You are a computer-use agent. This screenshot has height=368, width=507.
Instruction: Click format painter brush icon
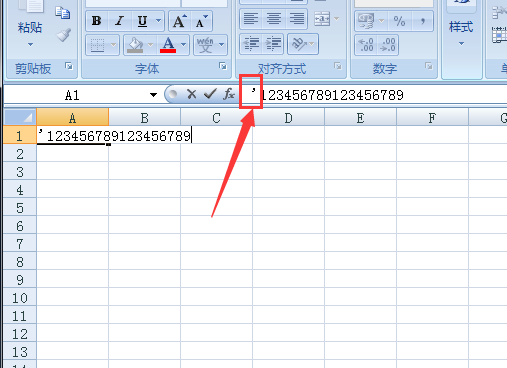(63, 35)
